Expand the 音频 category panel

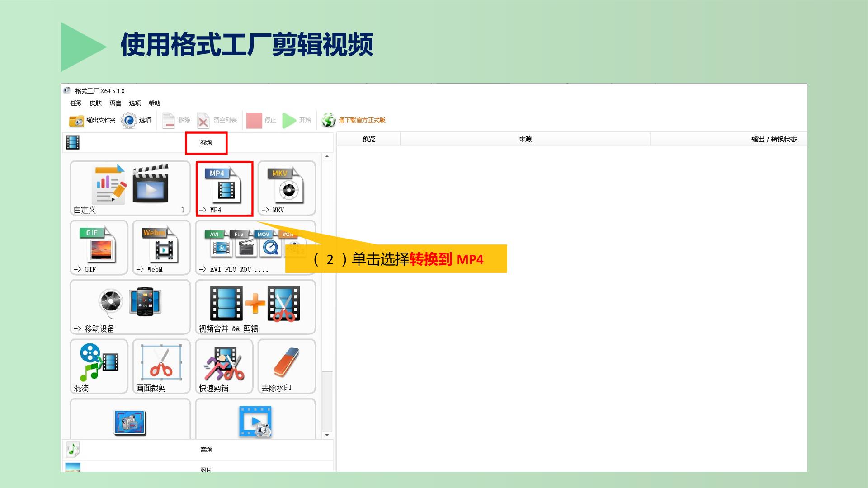click(x=198, y=450)
